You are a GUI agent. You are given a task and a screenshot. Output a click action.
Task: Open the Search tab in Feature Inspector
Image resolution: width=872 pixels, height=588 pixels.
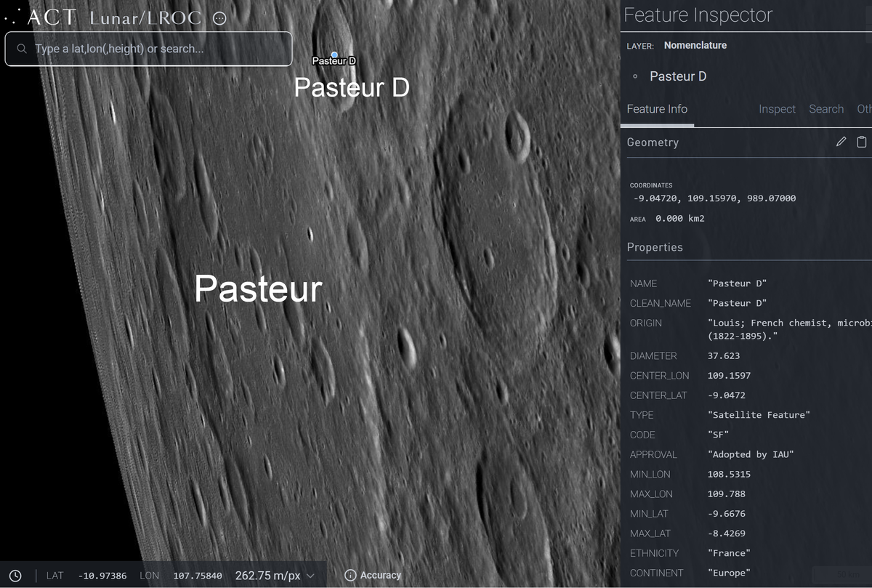point(826,109)
